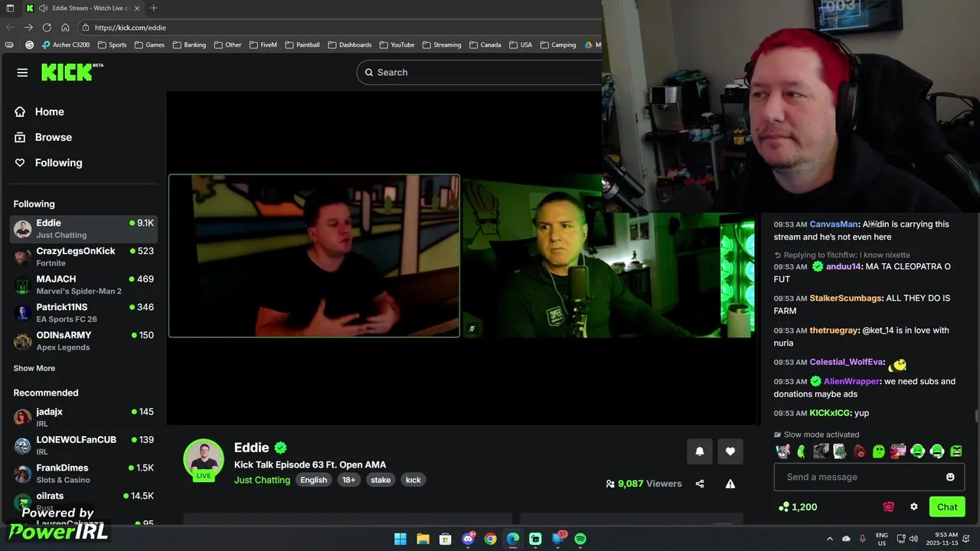Viewport: 980px width, 551px height.
Task: Click the red gift subs icon
Action: [x=888, y=507]
